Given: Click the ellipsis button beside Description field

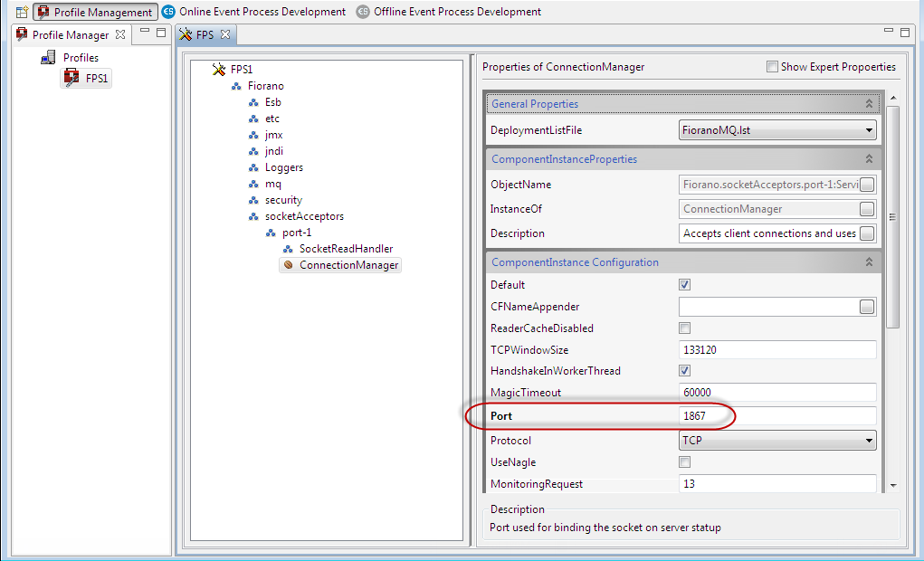Looking at the screenshot, I should 867,233.
